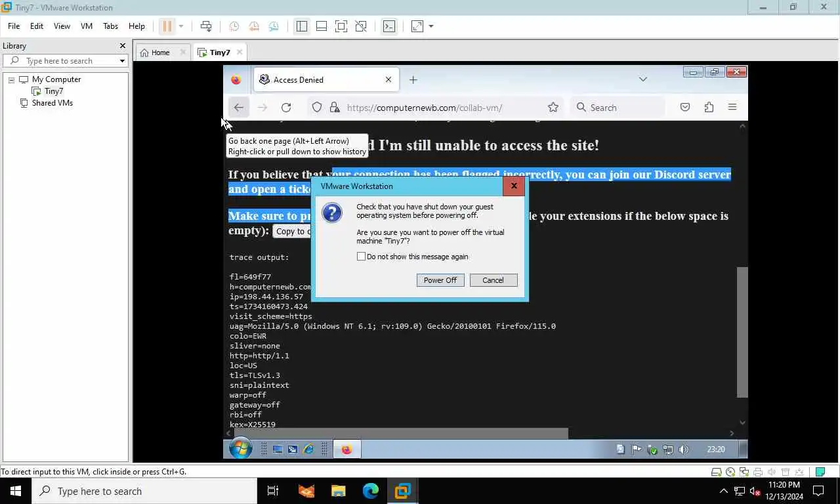Open the Tabs menu
This screenshot has width=840, height=504.
(110, 26)
